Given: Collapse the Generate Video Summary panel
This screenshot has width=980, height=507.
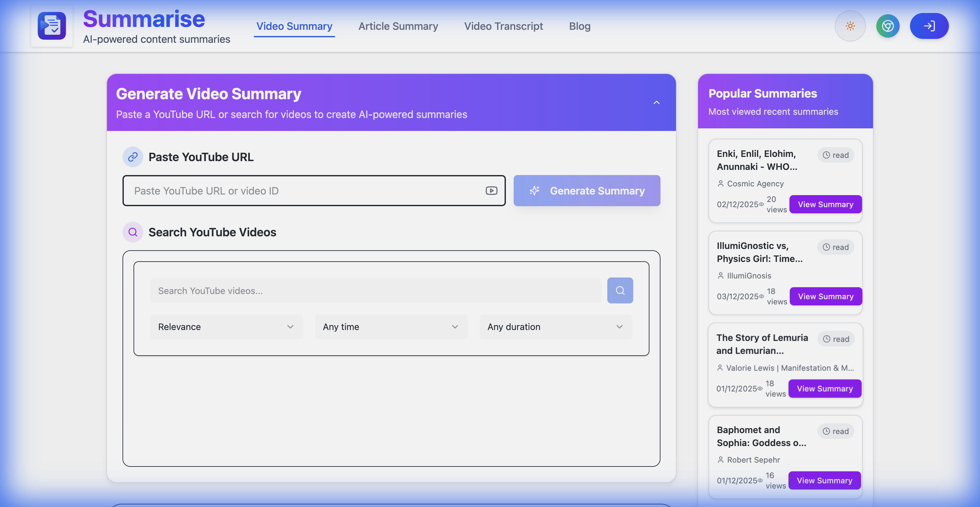Looking at the screenshot, I should pos(656,102).
